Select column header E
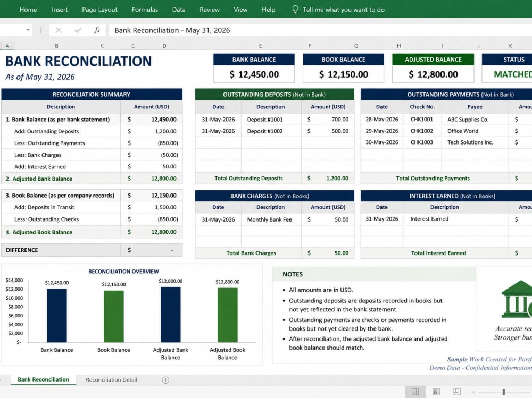Viewport: 532px width, 398px height. coord(260,45)
